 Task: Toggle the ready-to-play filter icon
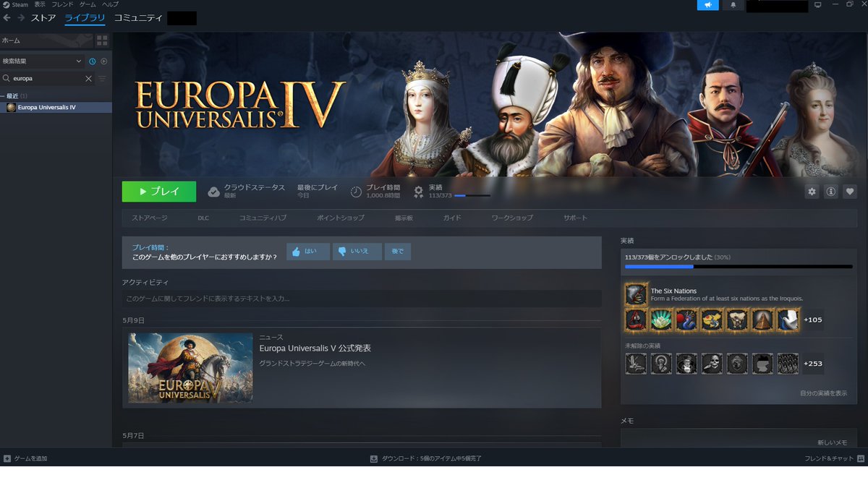pyautogui.click(x=103, y=61)
